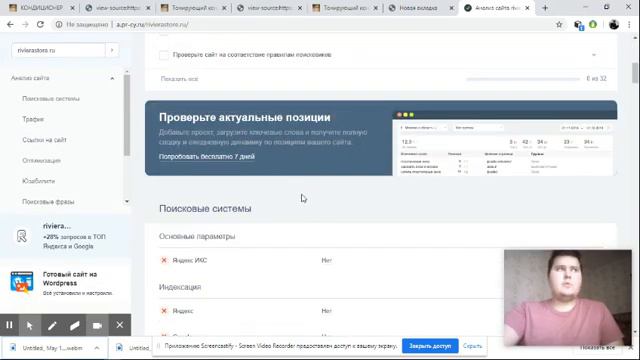Click the browser address bar URL

click(152, 24)
